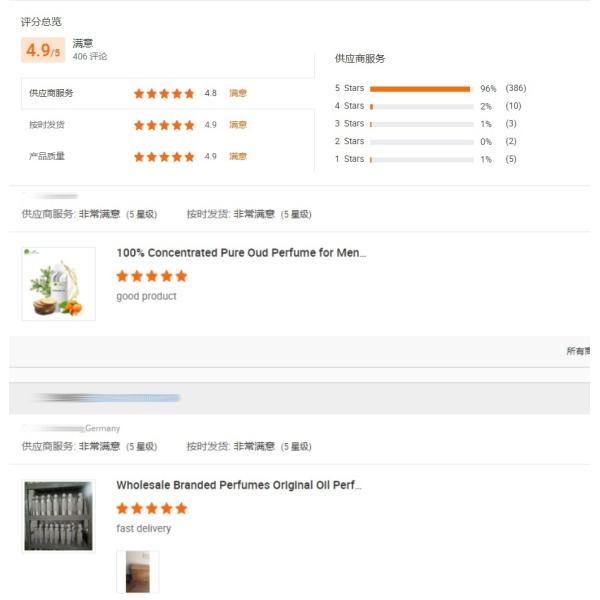Select the 供应商服务 tab in rating overview
This screenshot has width=600, height=600.
coord(51,93)
